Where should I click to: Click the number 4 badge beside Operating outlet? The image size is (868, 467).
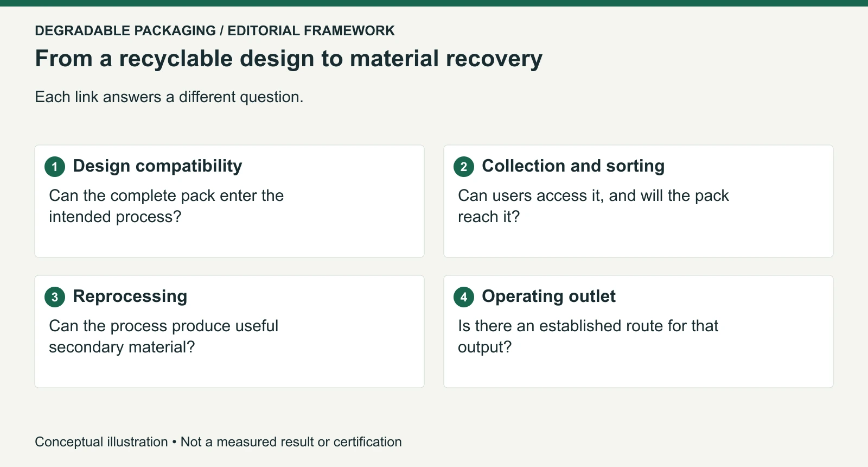coord(464,297)
